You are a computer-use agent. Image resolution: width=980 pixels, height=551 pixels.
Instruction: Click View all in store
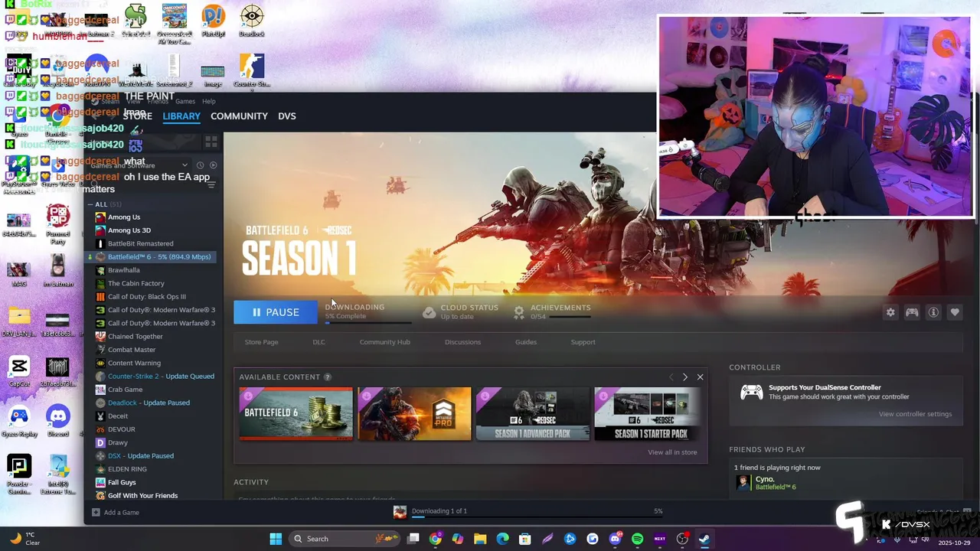click(672, 452)
